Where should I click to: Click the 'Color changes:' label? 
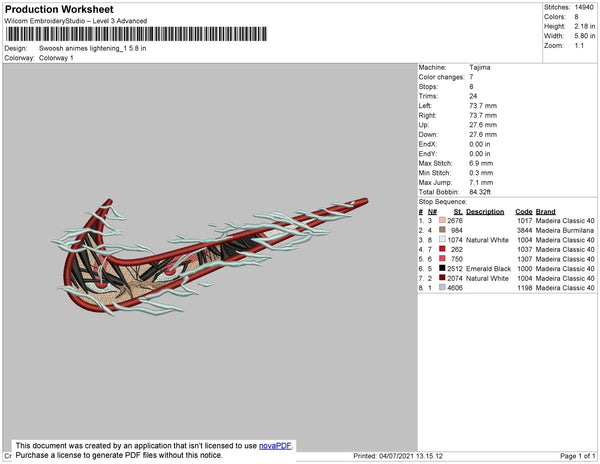point(442,77)
